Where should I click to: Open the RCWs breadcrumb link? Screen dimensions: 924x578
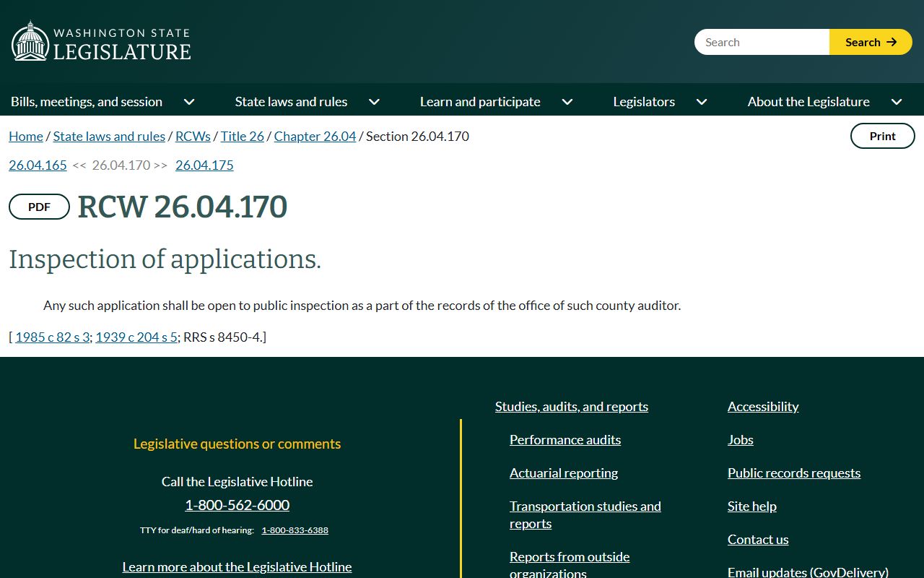[x=193, y=136]
